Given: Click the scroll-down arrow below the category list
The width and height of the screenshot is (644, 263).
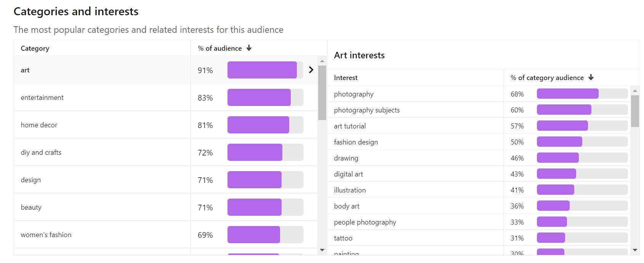Looking at the screenshot, I should (322, 250).
